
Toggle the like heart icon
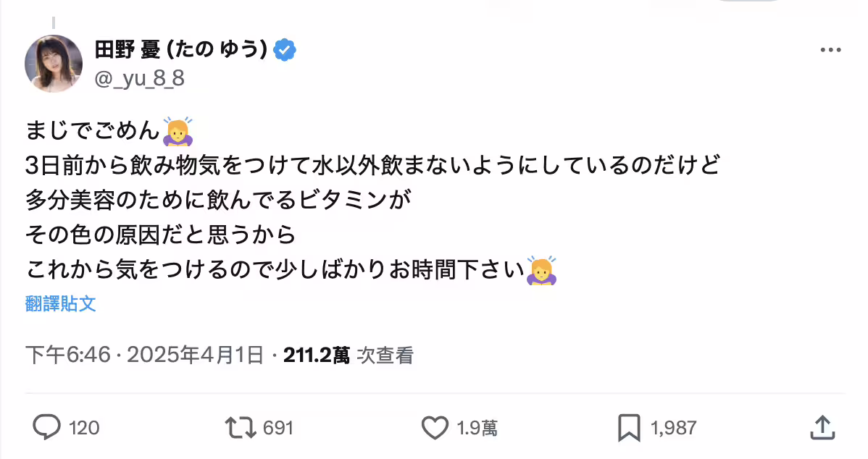click(x=435, y=428)
